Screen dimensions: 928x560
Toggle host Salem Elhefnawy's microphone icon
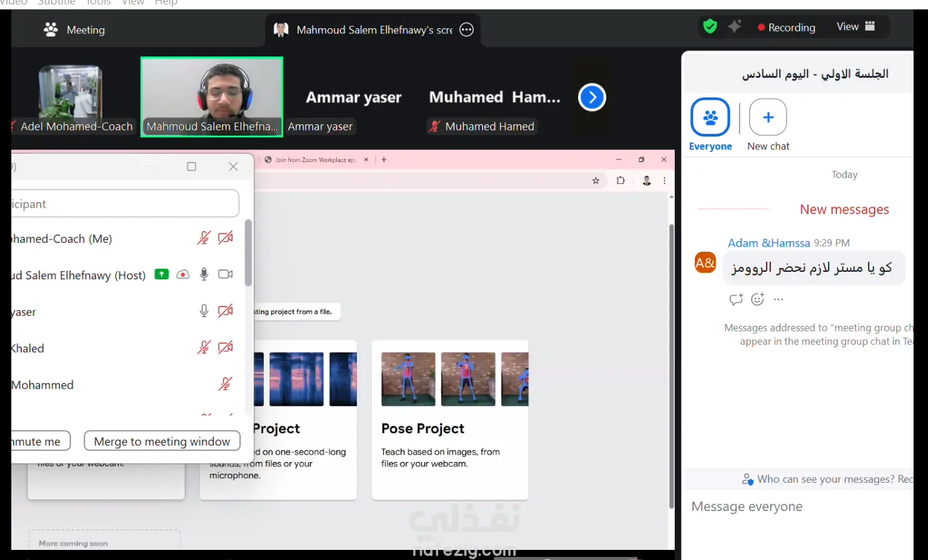(x=204, y=274)
